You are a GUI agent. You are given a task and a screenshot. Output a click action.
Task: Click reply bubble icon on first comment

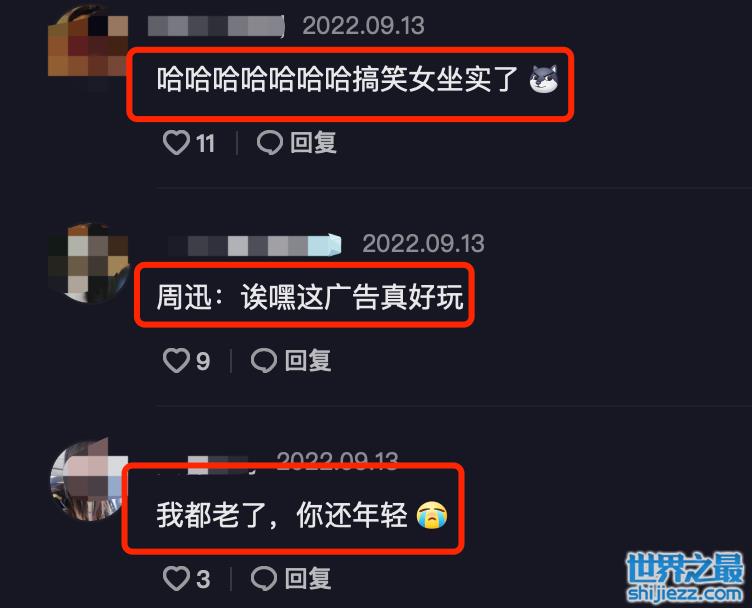270,142
